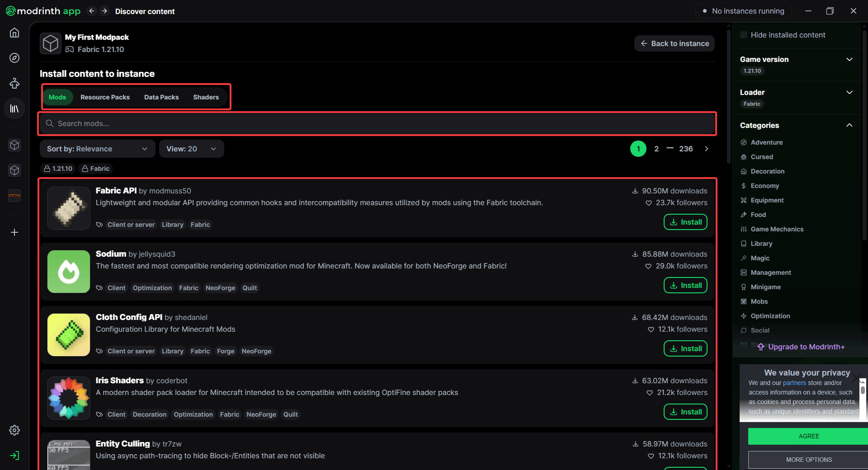The image size is (868, 470).
Task: Select the Optimization category filter
Action: click(x=769, y=315)
